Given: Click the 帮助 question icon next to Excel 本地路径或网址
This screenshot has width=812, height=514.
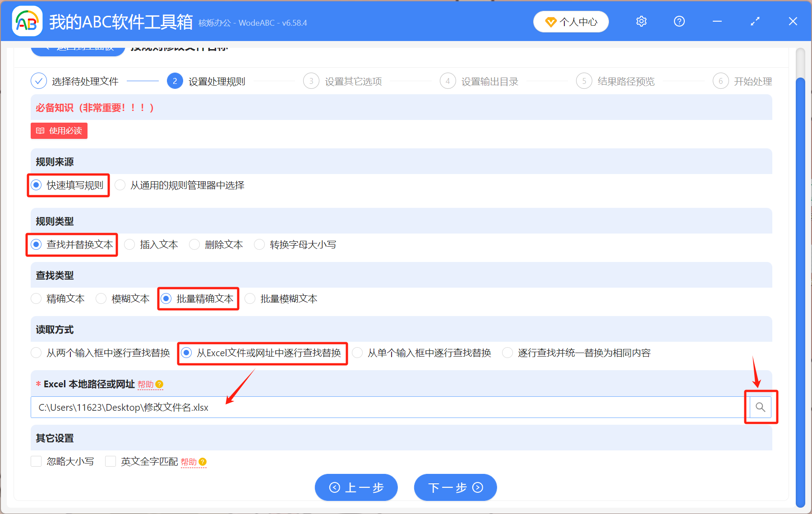Looking at the screenshot, I should point(160,384).
